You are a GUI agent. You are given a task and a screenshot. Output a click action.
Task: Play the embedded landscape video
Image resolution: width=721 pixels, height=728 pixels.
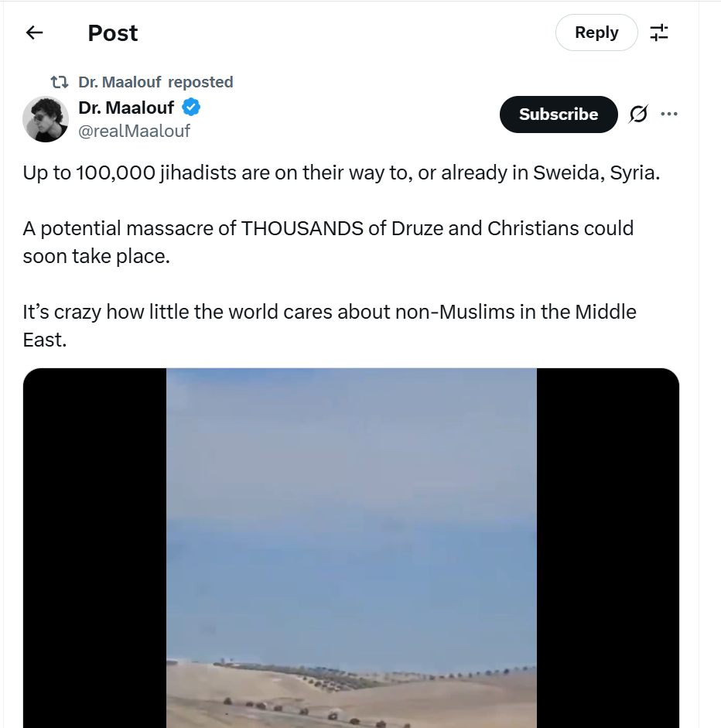pyautogui.click(x=351, y=542)
